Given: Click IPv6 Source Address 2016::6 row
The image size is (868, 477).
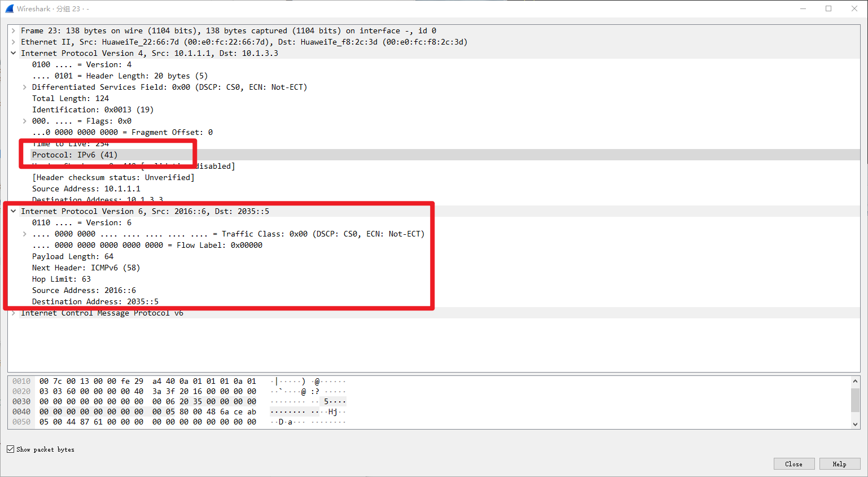Looking at the screenshot, I should 84,291.
